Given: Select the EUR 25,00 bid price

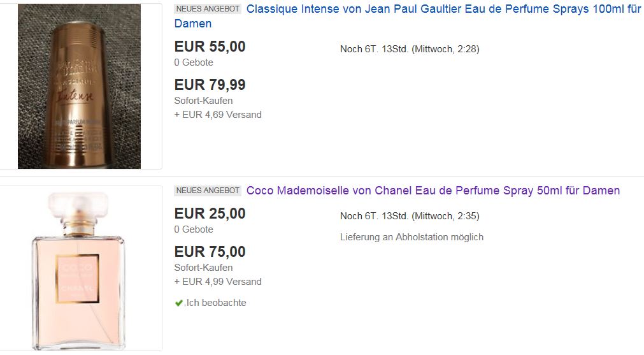Looking at the screenshot, I should click(x=210, y=214).
